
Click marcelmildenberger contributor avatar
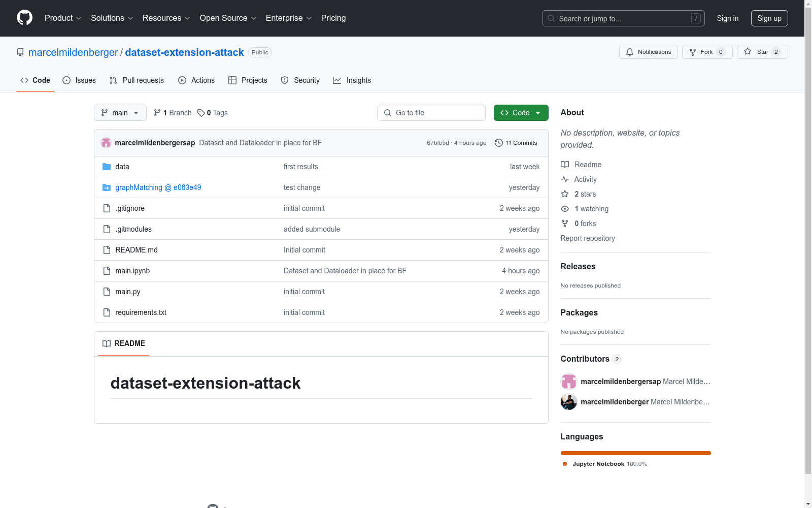click(x=569, y=402)
